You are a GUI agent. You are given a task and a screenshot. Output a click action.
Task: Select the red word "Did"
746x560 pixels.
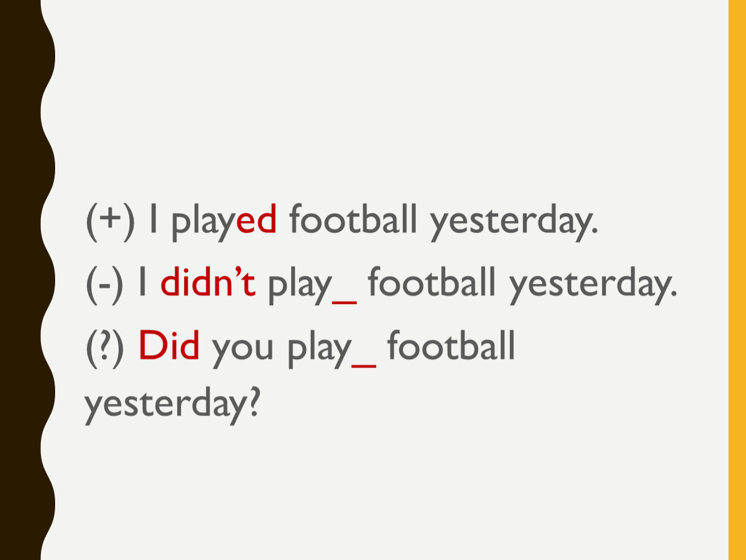tap(169, 345)
